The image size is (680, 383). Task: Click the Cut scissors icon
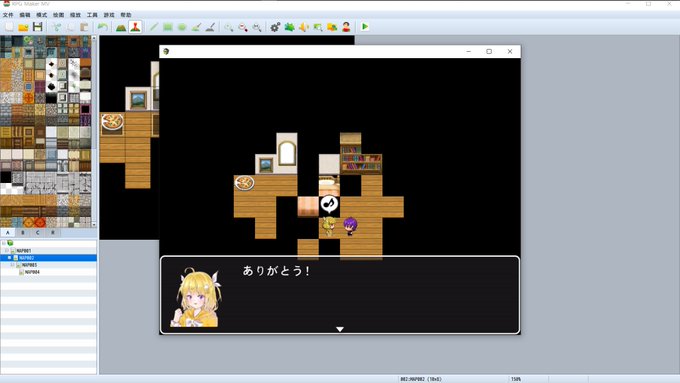pyautogui.click(x=56, y=27)
